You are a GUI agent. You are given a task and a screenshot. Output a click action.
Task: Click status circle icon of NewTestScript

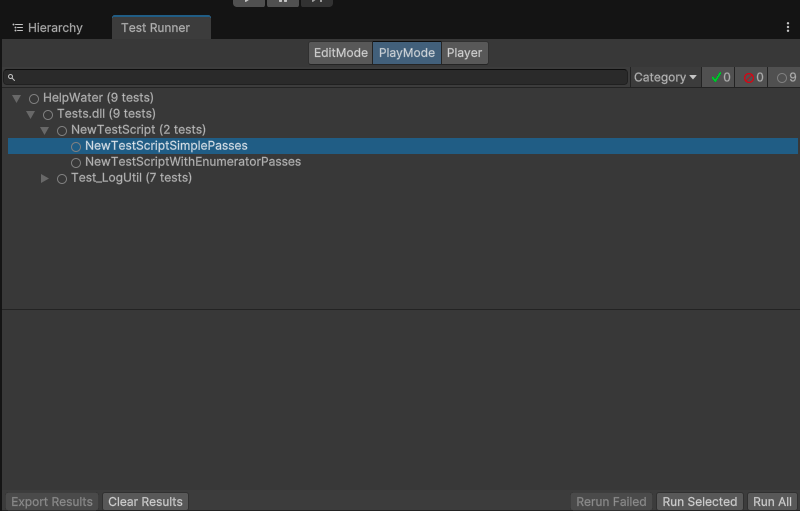click(62, 131)
